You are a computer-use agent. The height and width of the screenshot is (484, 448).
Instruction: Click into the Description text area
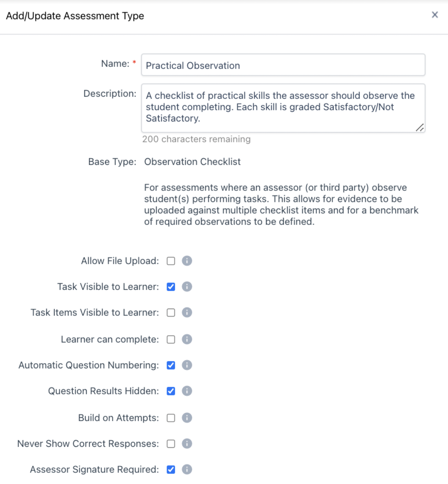pyautogui.click(x=283, y=108)
